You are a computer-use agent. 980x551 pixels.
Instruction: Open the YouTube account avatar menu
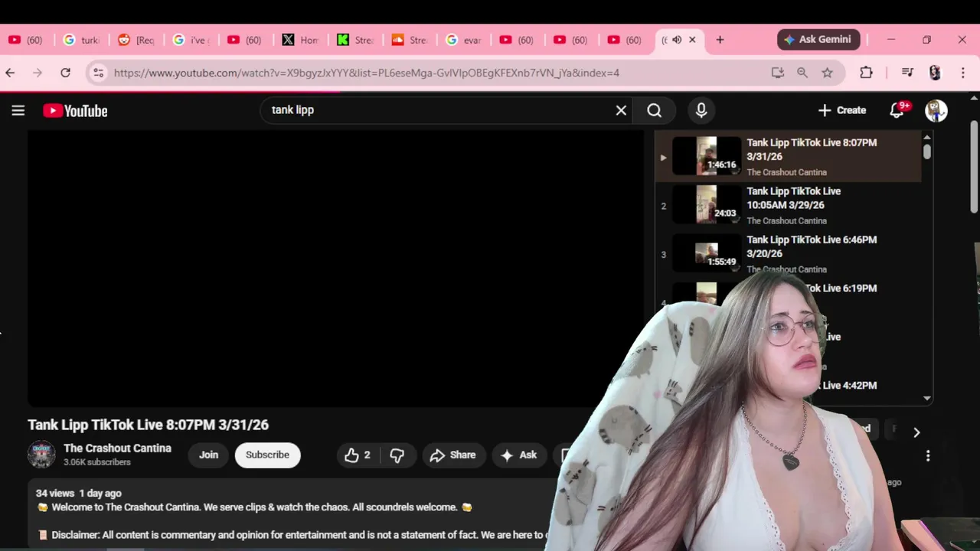point(936,110)
